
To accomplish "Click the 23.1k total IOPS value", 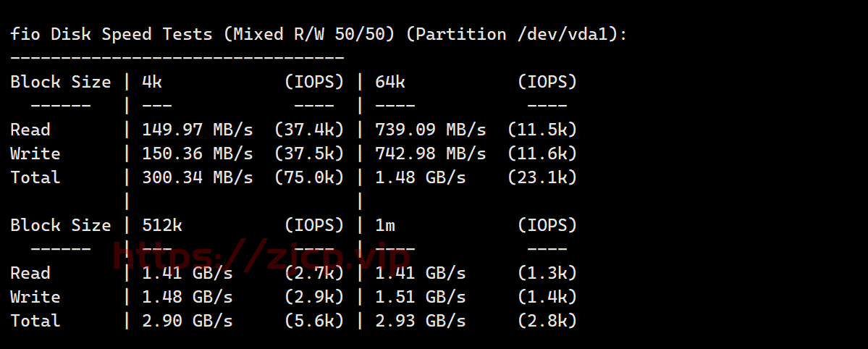I will (x=542, y=178).
